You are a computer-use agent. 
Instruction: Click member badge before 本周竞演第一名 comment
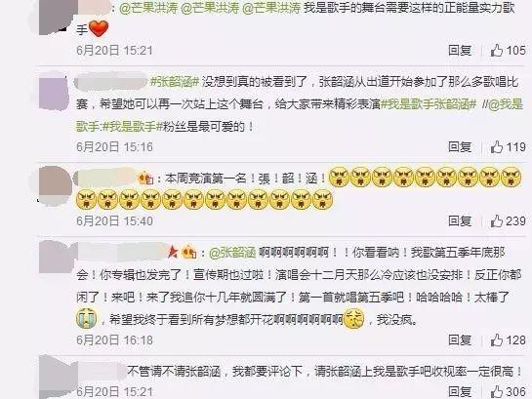[146, 178]
